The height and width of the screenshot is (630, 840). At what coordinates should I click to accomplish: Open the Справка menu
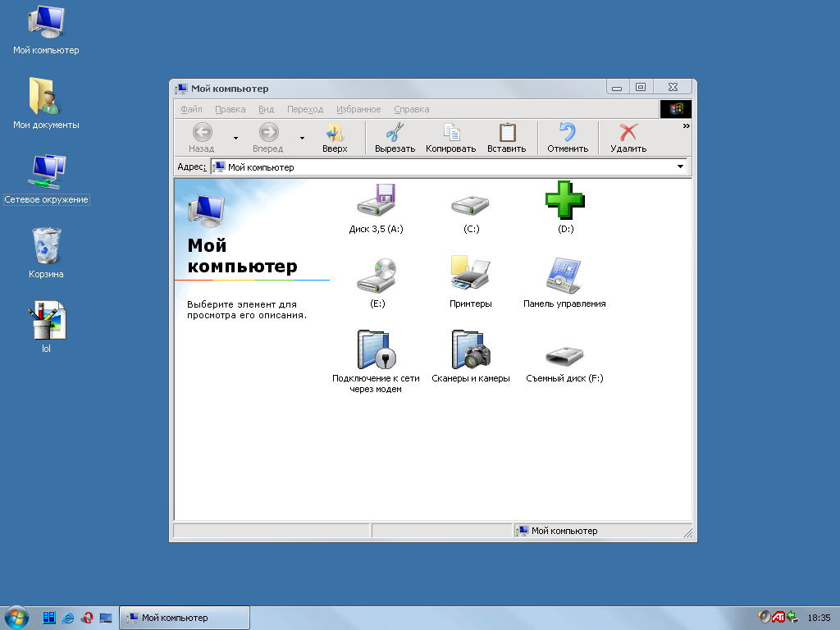coord(412,109)
